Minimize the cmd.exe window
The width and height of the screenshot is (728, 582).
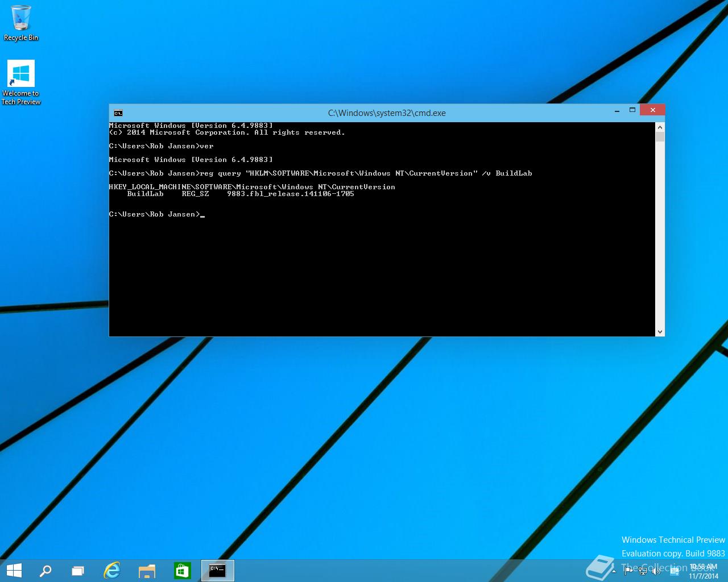617,110
